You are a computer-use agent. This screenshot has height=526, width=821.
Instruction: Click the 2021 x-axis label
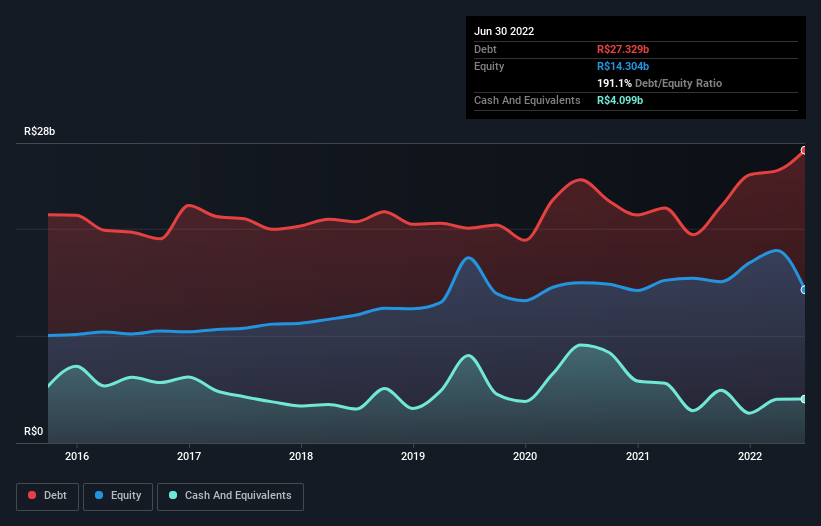point(638,456)
